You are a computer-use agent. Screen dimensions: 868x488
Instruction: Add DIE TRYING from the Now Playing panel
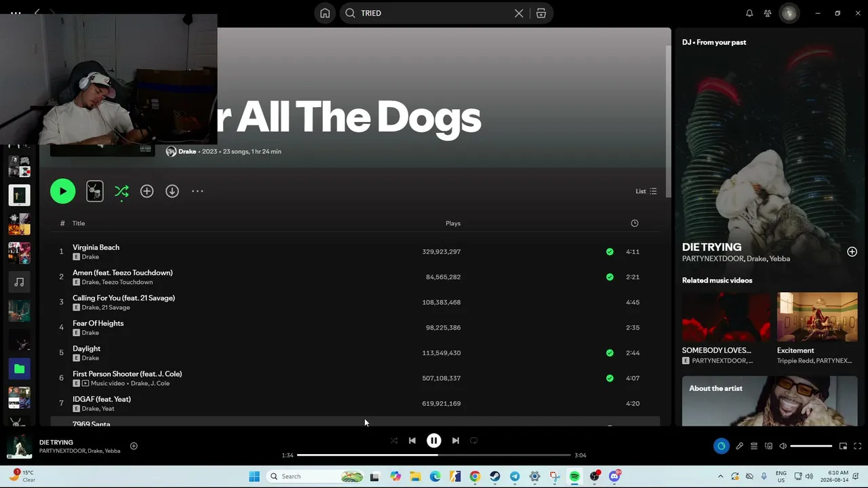852,251
